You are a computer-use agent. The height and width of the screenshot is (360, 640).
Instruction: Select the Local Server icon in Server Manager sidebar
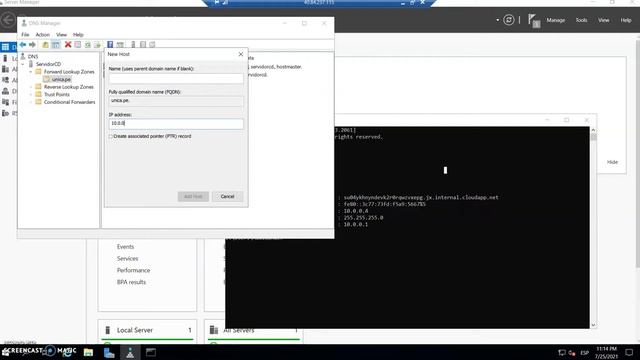(5, 58)
